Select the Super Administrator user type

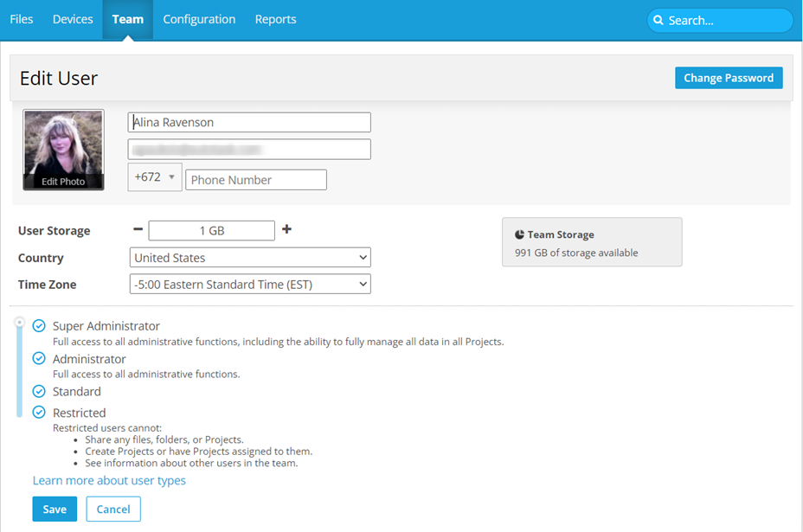pyautogui.click(x=39, y=326)
